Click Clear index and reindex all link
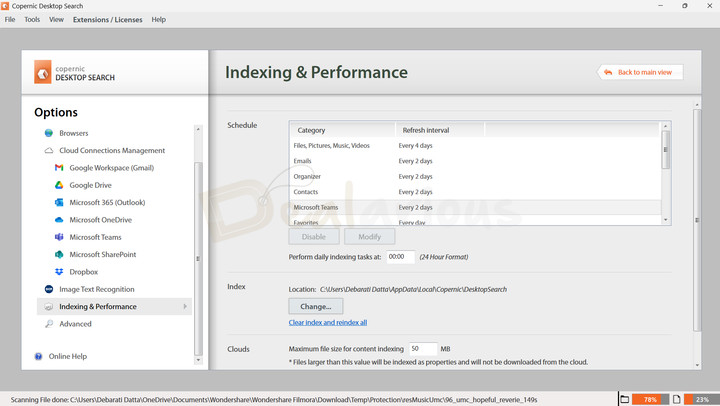The image size is (720, 406). coord(328,322)
